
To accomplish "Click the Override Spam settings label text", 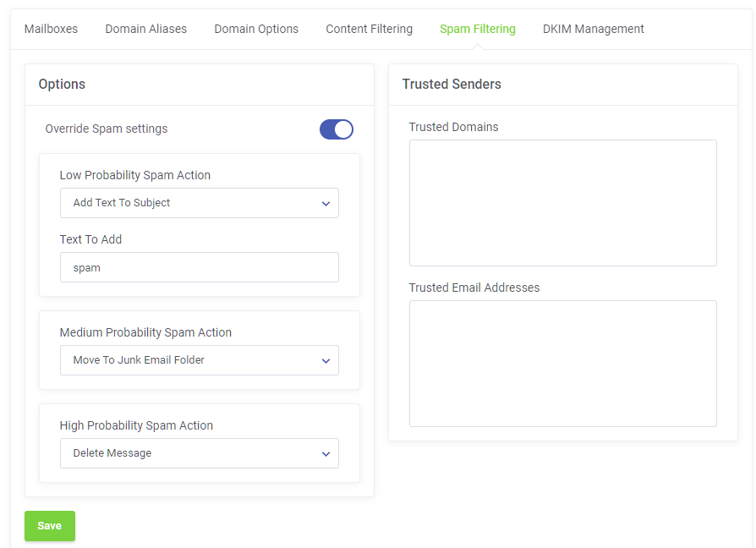I will (x=107, y=129).
